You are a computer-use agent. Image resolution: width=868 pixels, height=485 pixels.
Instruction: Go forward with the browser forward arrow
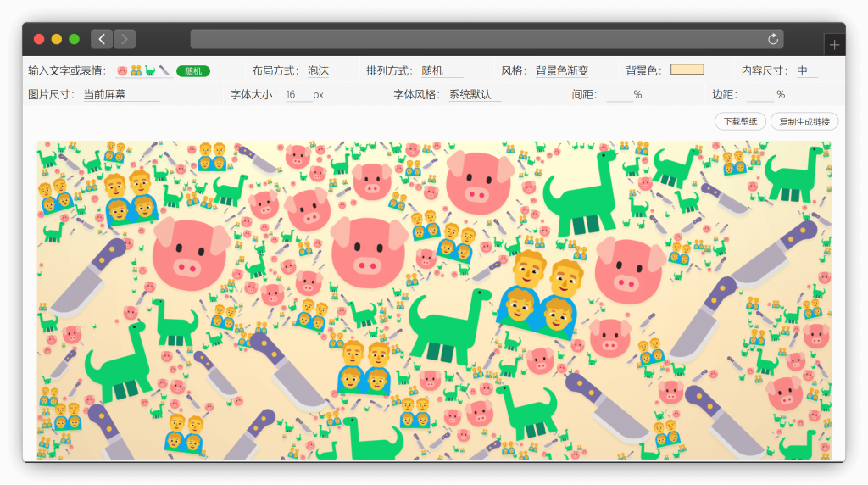click(x=125, y=39)
